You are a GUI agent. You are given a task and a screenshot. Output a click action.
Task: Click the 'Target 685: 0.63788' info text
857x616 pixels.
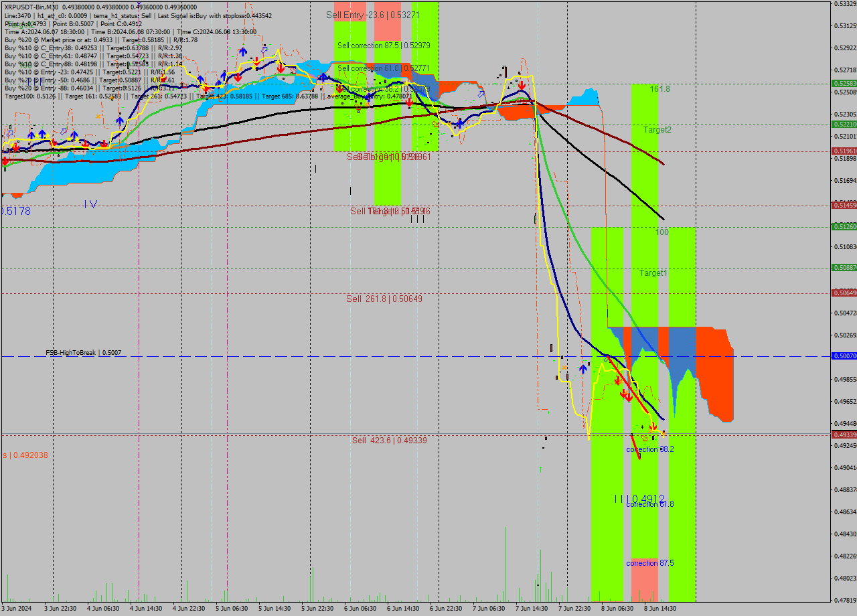(291, 96)
